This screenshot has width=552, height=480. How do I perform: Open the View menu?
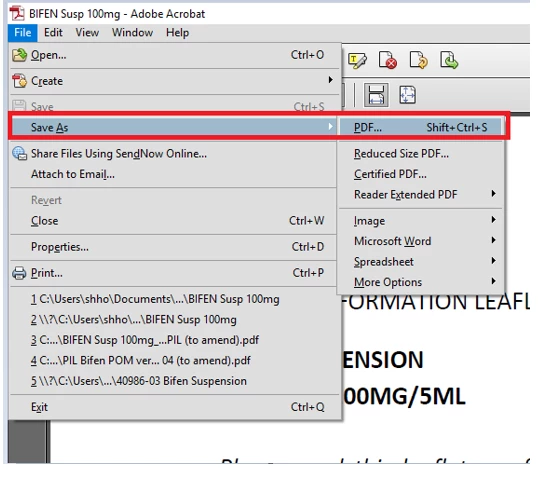pyautogui.click(x=87, y=33)
